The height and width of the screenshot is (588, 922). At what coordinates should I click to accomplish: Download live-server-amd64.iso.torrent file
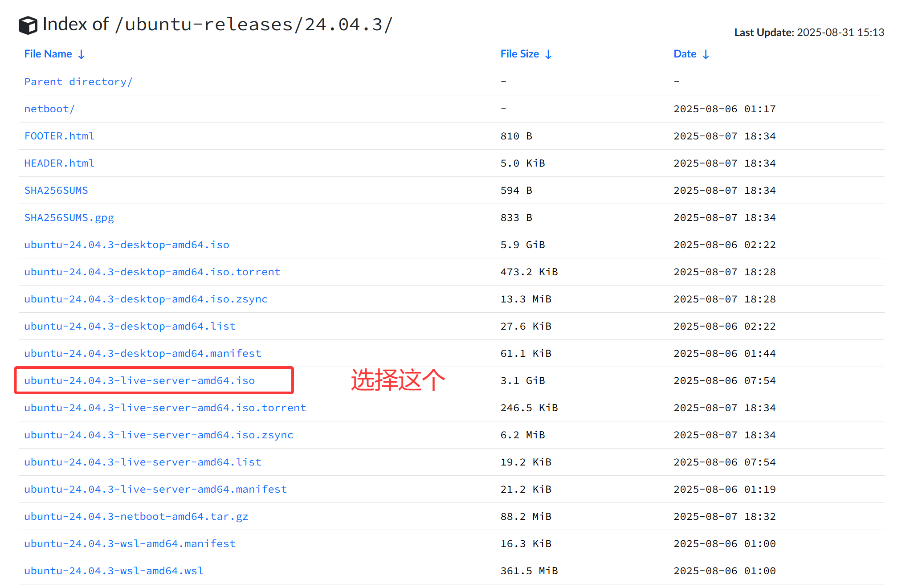pyautogui.click(x=165, y=408)
